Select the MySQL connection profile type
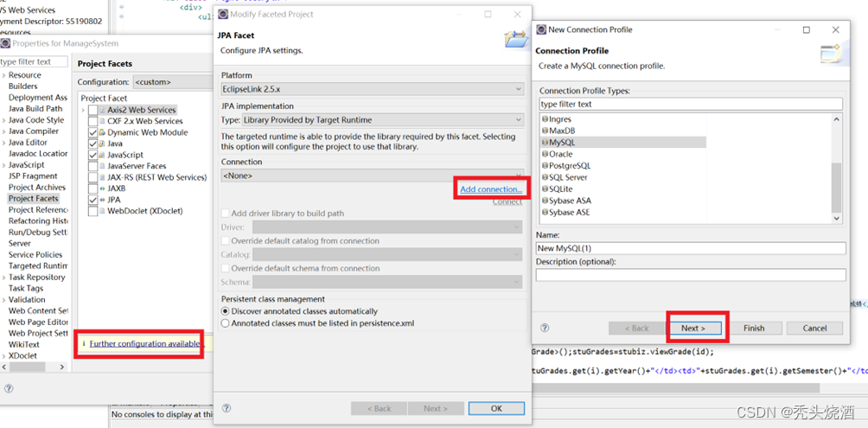Viewport: 868px width, 428px height. click(x=562, y=143)
